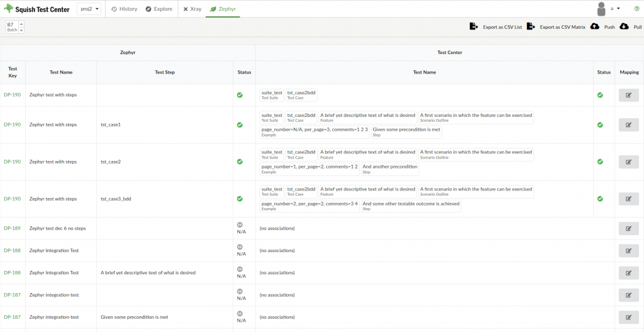The height and width of the screenshot is (332, 644).
Task: Click Zephyr passed status icon for tst_case3_bdd
Action: [x=240, y=199]
